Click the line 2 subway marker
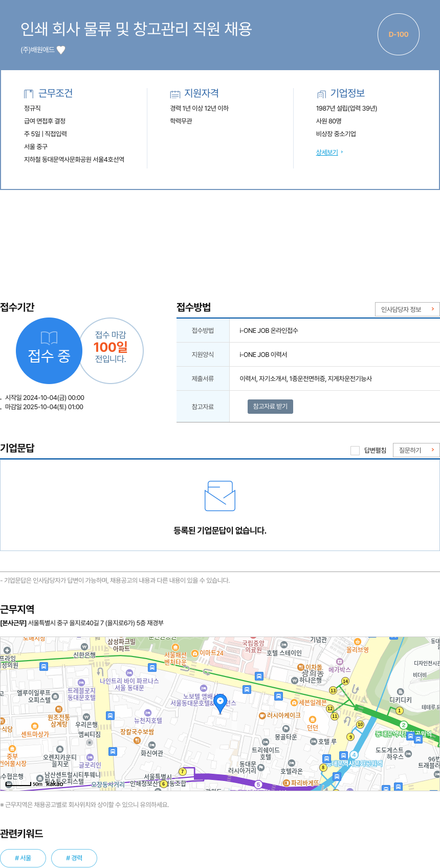This screenshot has height=868, width=440. 403,725
